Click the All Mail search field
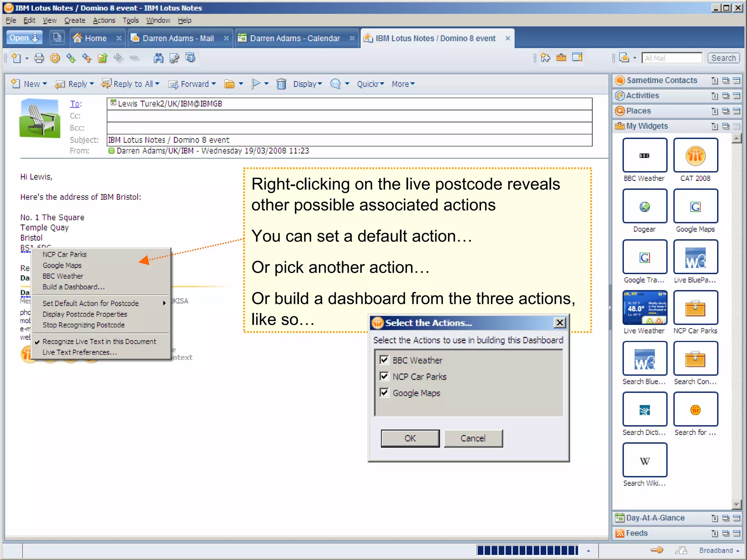The height and width of the screenshot is (560, 747). [x=671, y=58]
